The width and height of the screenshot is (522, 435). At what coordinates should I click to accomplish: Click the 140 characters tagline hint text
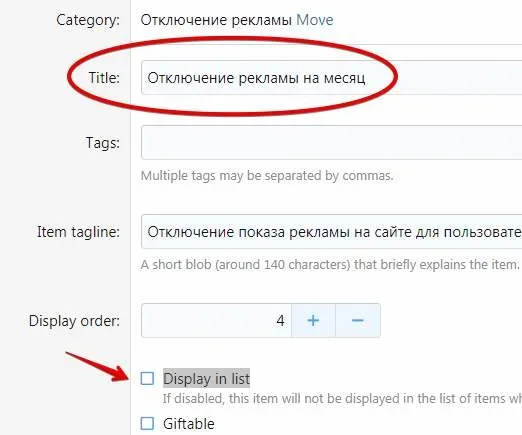[x=330, y=265]
